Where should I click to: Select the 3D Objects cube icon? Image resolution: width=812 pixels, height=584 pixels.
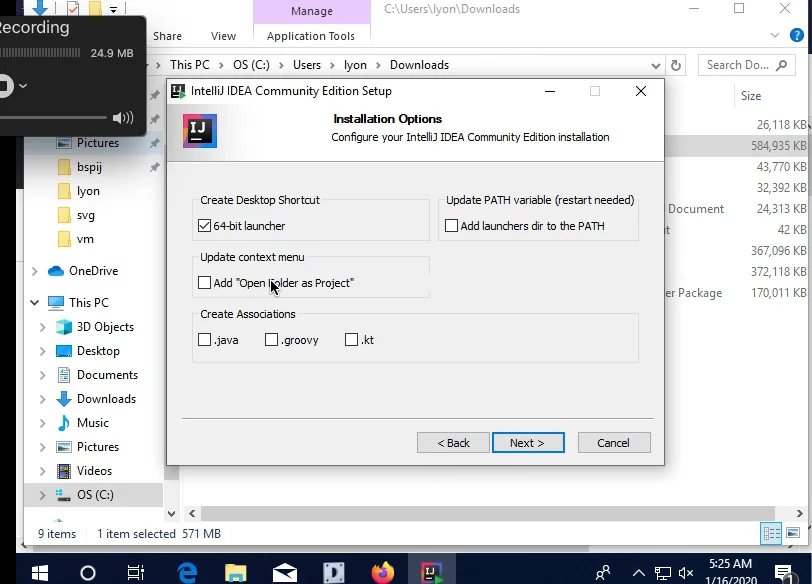coord(64,327)
